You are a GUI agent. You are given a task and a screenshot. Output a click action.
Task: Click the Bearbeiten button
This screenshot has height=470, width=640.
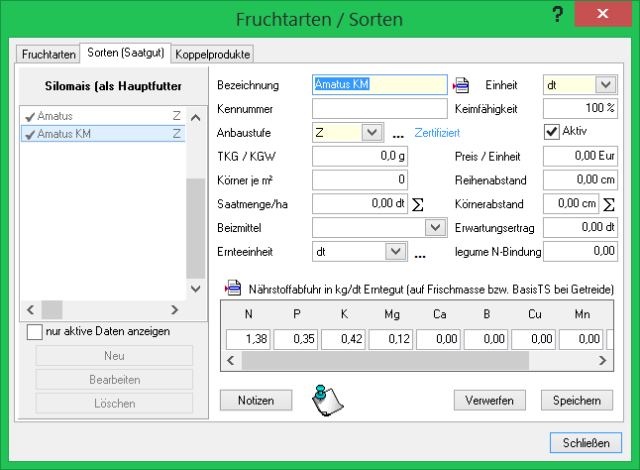pyautogui.click(x=114, y=379)
